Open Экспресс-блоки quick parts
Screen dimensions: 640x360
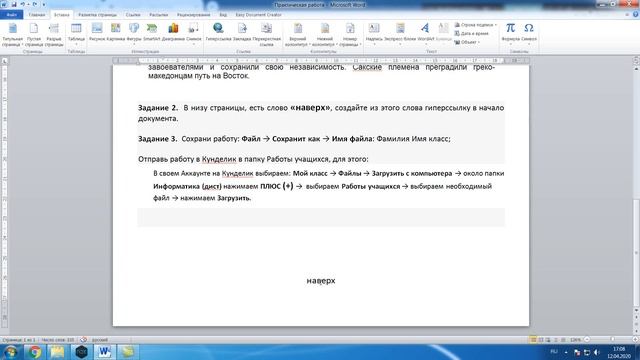pyautogui.click(x=400, y=33)
